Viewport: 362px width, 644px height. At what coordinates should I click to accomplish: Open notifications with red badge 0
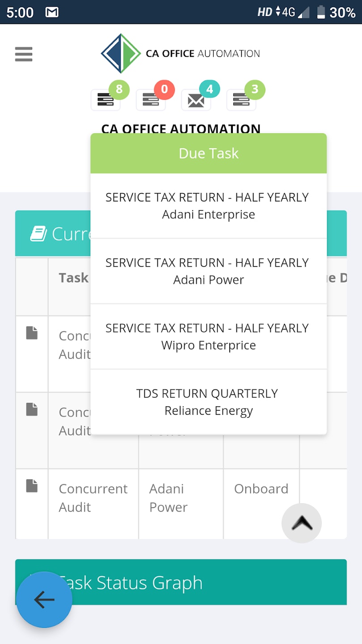pos(151,99)
